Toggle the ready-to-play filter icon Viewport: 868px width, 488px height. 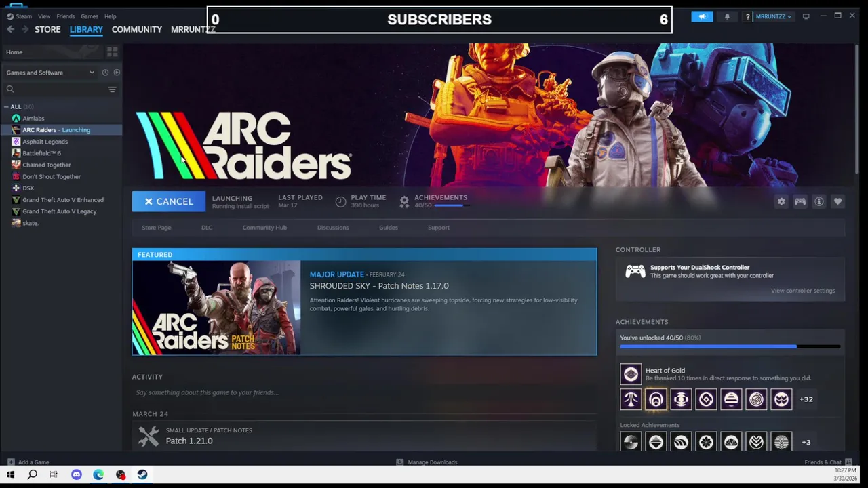click(x=117, y=73)
